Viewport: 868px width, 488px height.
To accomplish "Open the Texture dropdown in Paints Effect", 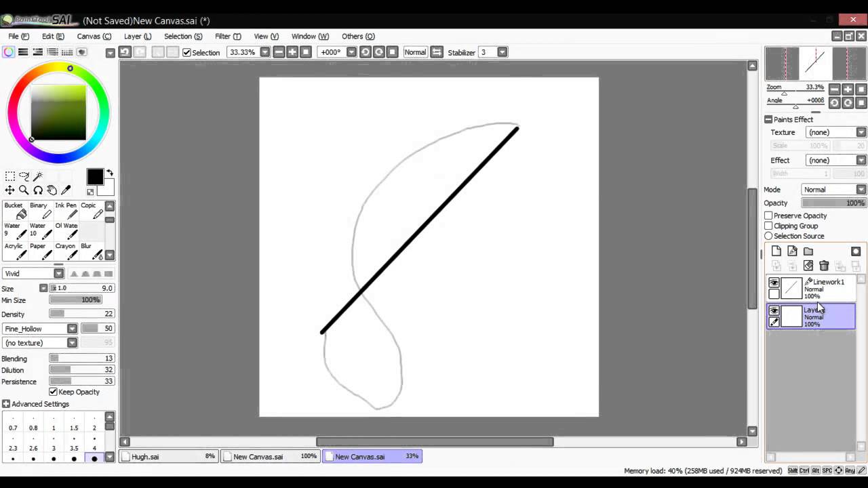I will point(861,132).
